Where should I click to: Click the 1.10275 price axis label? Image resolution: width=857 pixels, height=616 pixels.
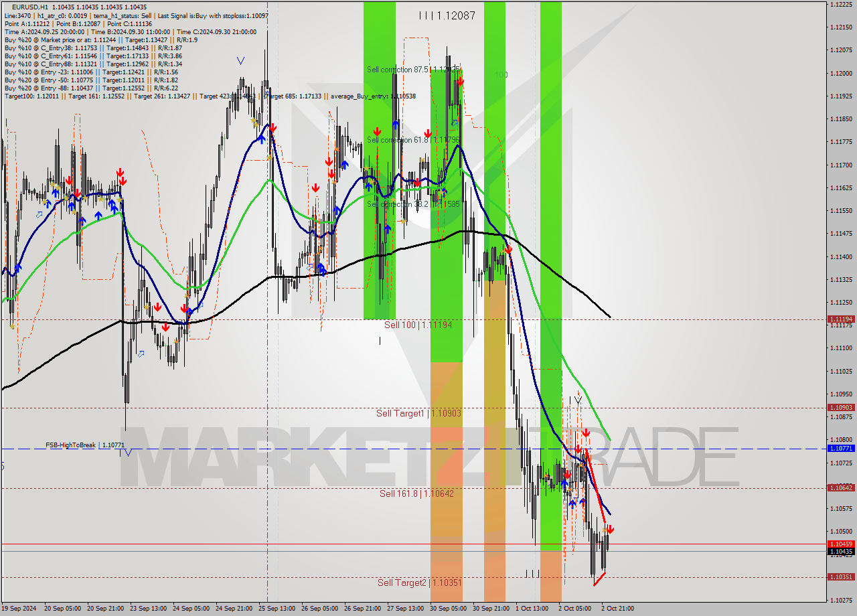[841, 600]
